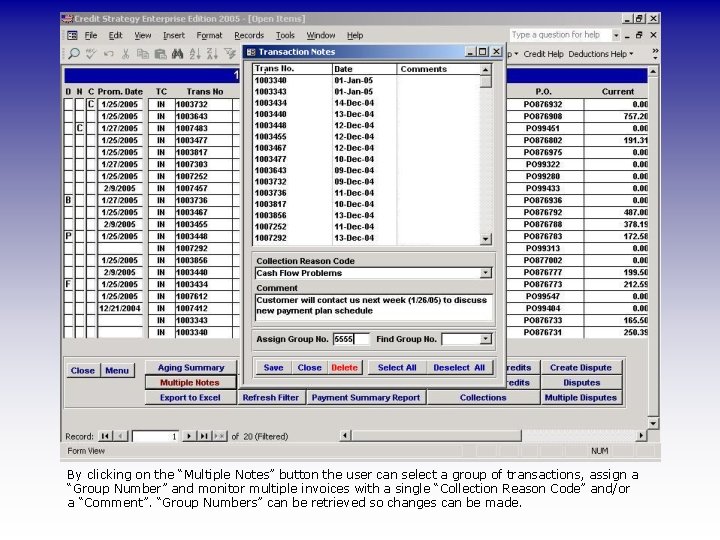Toggle the D column box marked F for 1003434
Screen dimensions: 720x540
point(68,284)
